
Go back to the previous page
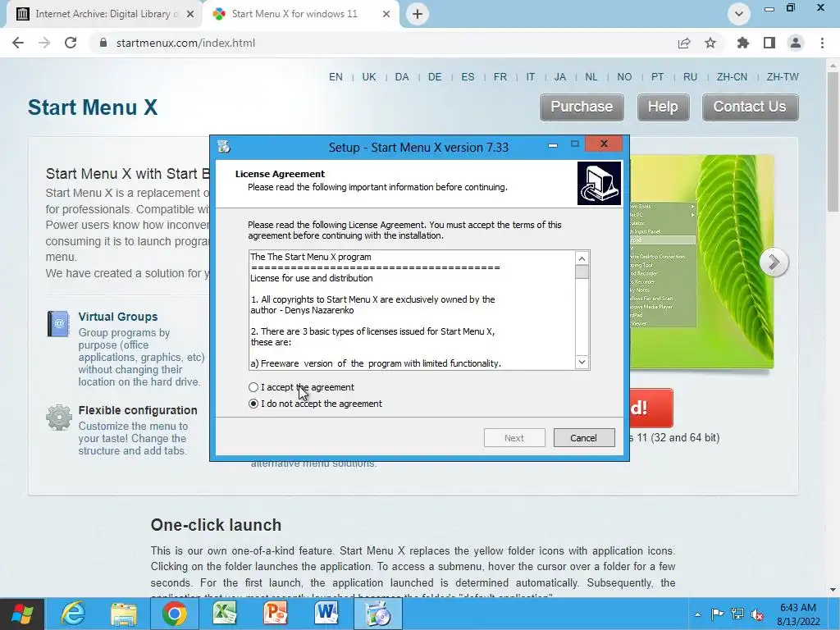point(18,43)
